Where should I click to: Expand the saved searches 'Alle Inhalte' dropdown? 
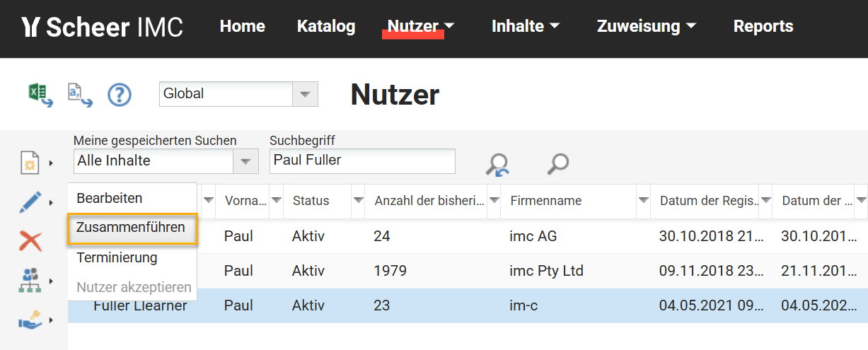coord(245,161)
